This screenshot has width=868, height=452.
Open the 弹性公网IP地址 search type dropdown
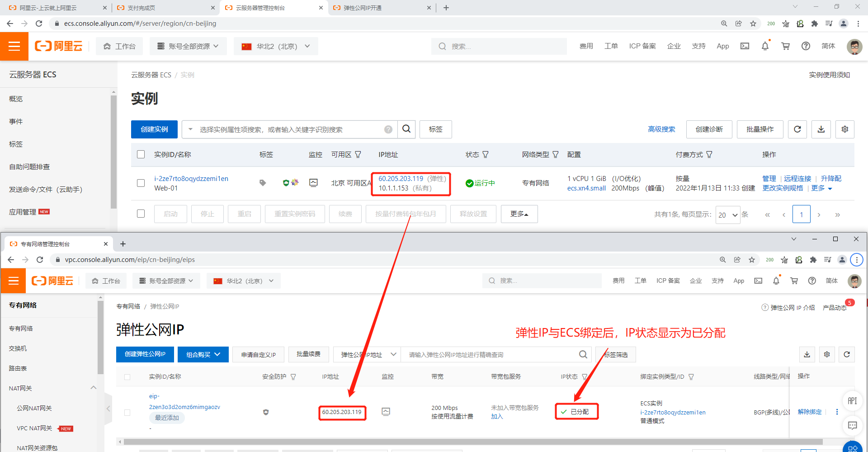(x=367, y=355)
